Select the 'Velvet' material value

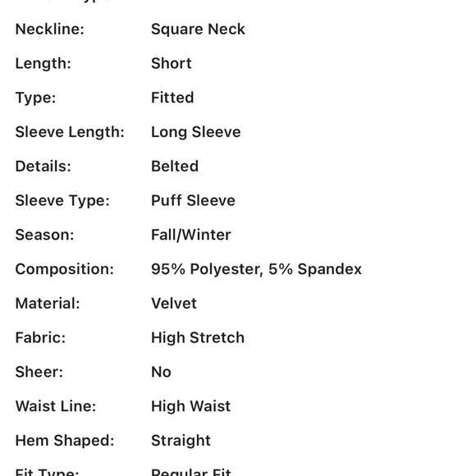coord(174,304)
